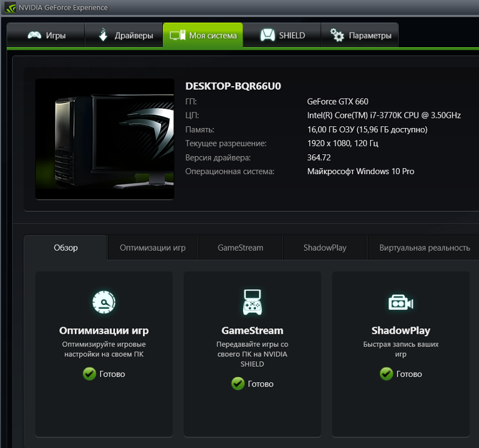
Task: Click the Версия драйвера: label
Action: pos(218,157)
